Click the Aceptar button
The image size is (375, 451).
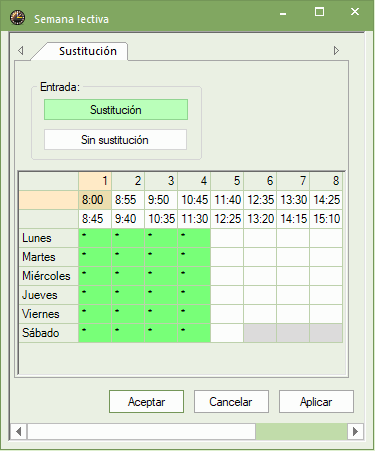[x=146, y=402]
